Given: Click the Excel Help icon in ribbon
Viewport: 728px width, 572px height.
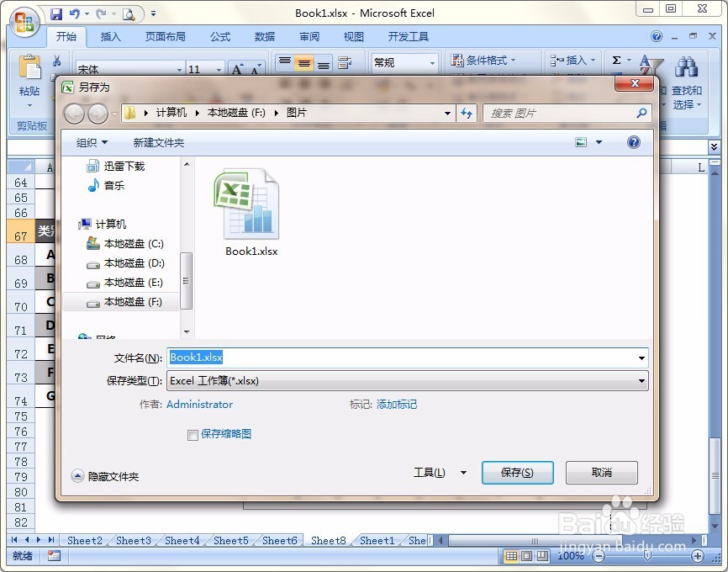Looking at the screenshot, I should pyautogui.click(x=657, y=36).
